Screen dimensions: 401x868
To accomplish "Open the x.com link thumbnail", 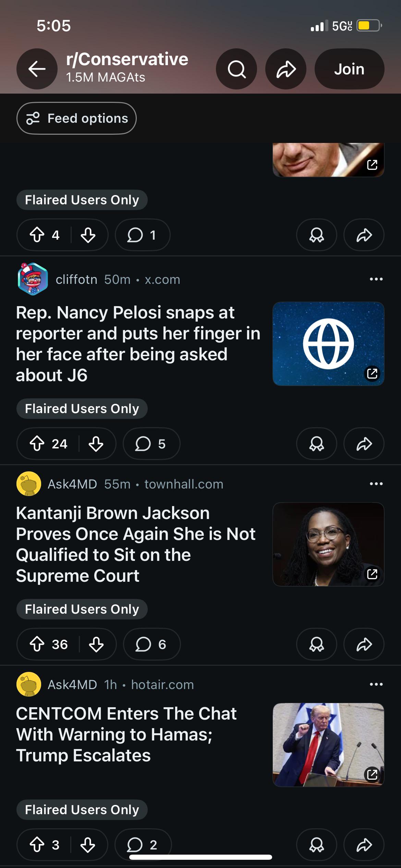I will coord(328,343).
